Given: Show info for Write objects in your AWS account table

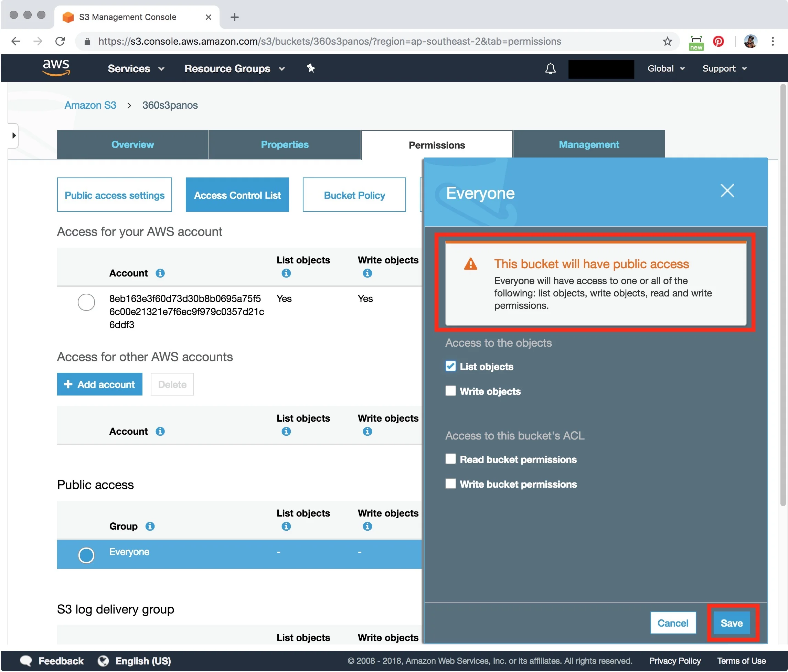Looking at the screenshot, I should (367, 273).
